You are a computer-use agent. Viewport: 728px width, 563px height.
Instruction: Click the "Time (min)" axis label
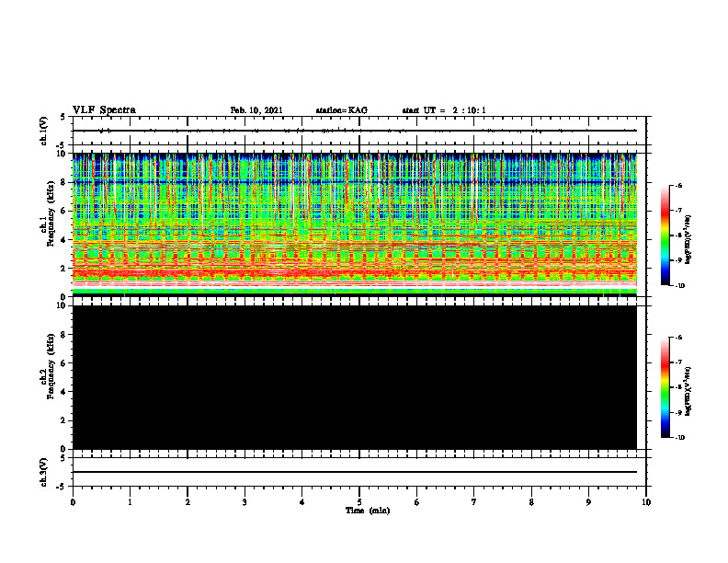[x=368, y=511]
